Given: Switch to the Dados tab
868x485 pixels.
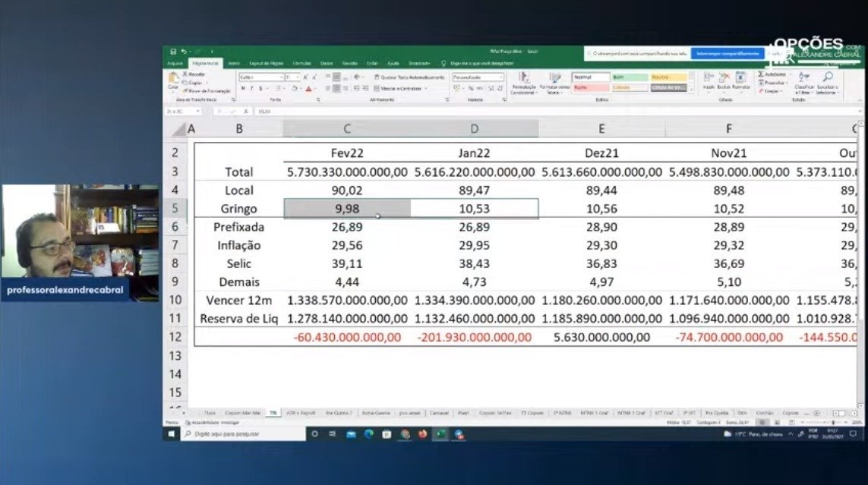Looking at the screenshot, I should click(327, 64).
